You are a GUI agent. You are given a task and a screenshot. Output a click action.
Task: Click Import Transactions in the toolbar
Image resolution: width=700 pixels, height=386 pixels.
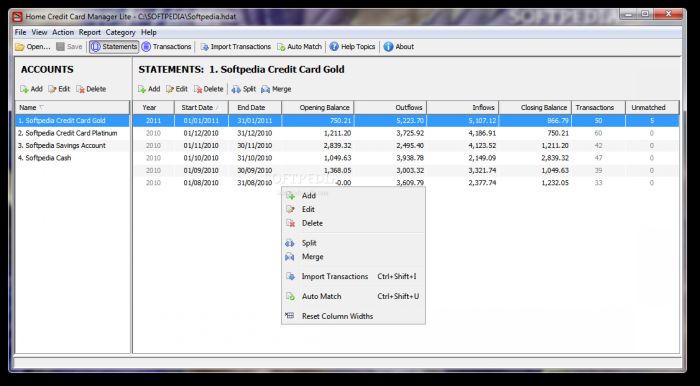pyautogui.click(x=235, y=47)
